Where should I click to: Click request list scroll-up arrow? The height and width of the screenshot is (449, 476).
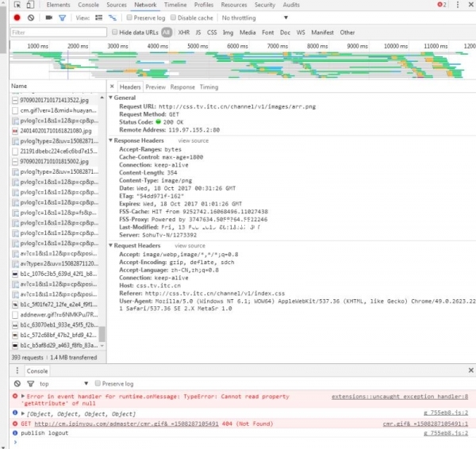102,98
